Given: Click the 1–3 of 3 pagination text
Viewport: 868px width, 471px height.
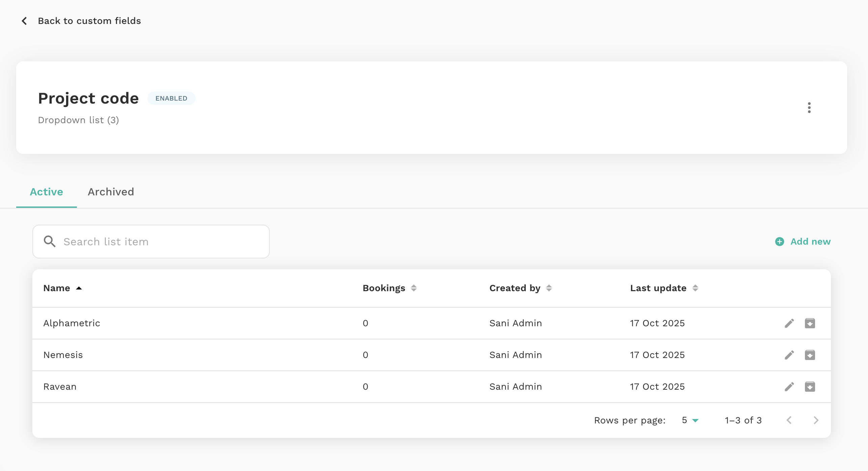Looking at the screenshot, I should [743, 420].
